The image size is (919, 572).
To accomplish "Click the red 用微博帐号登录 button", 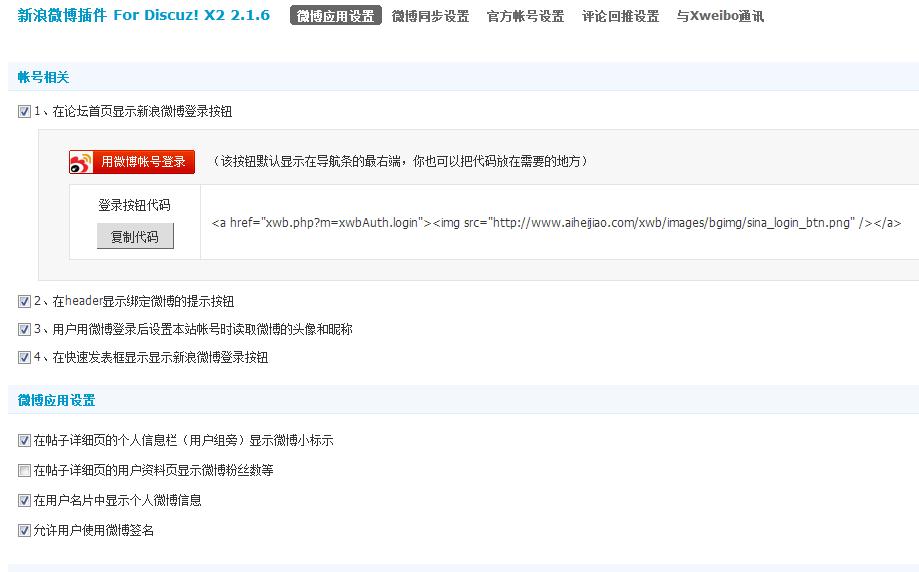I will click(132, 162).
